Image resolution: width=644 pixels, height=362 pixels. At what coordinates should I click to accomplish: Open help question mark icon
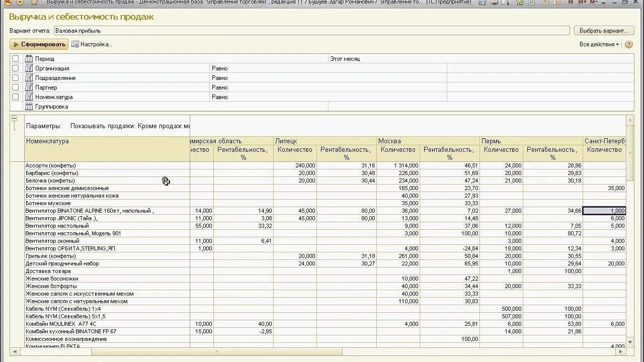[x=628, y=44]
